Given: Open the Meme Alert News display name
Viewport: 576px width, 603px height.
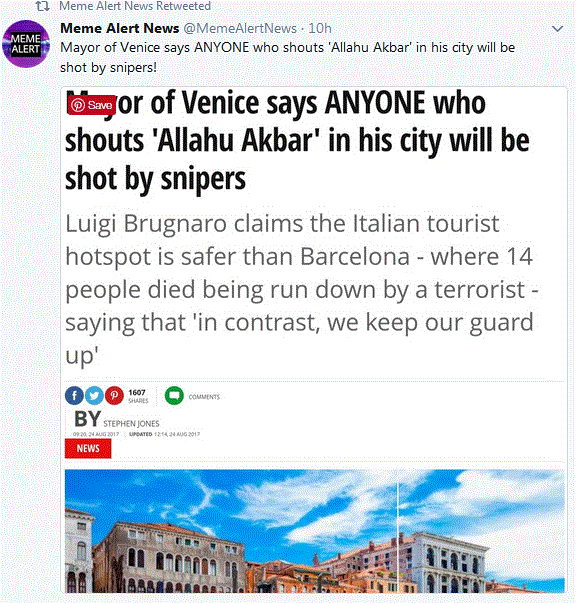Looking at the screenshot, I should point(120,28).
